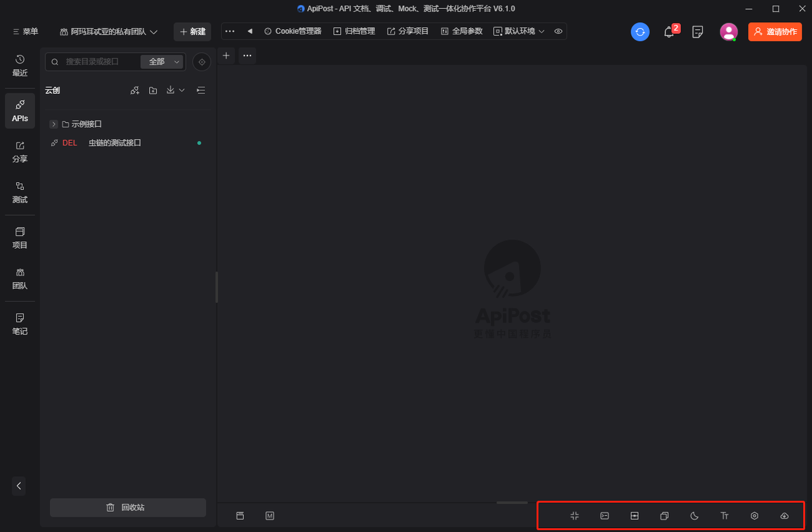Image resolution: width=812 pixels, height=532 pixels.
Task: Click the three-dots button beside the new tab plus
Action: (247, 56)
